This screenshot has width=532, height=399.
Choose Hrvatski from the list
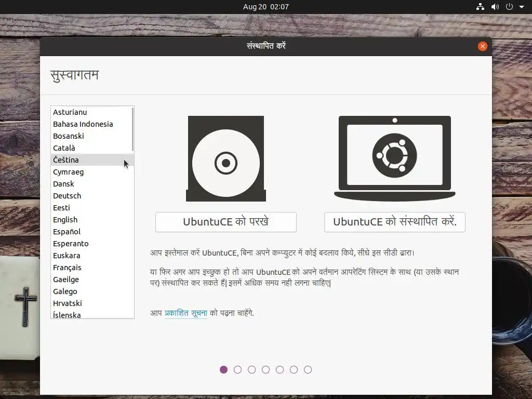coord(92,303)
